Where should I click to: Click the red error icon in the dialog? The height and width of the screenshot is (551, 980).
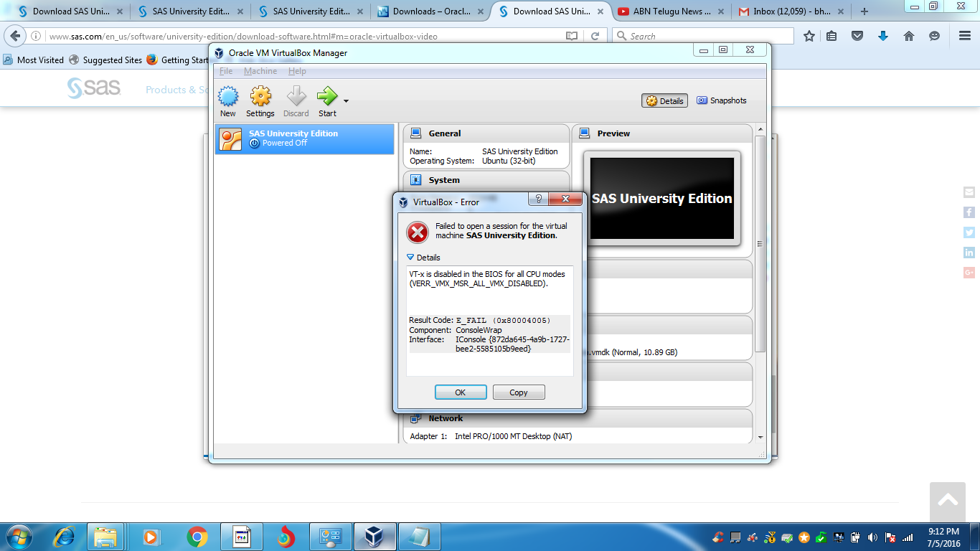pos(418,232)
